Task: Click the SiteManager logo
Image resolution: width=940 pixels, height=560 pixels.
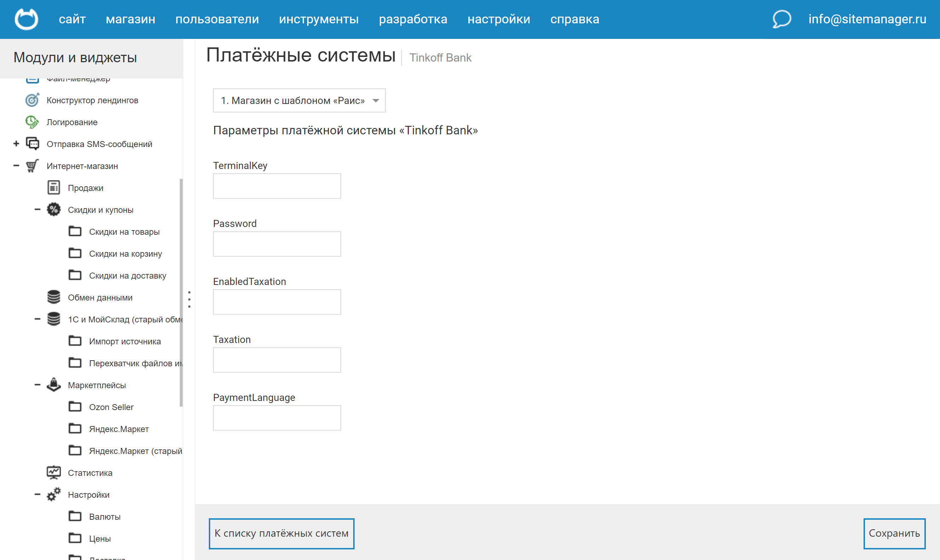Action: pyautogui.click(x=27, y=19)
